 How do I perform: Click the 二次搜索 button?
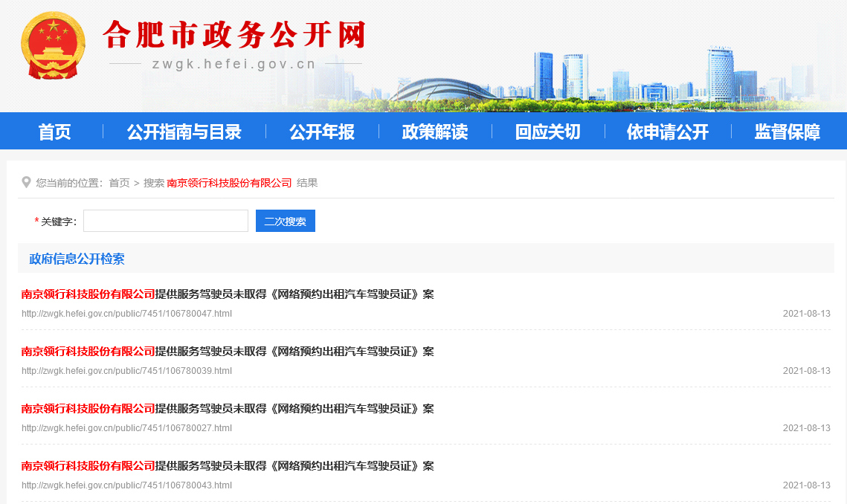(x=286, y=221)
